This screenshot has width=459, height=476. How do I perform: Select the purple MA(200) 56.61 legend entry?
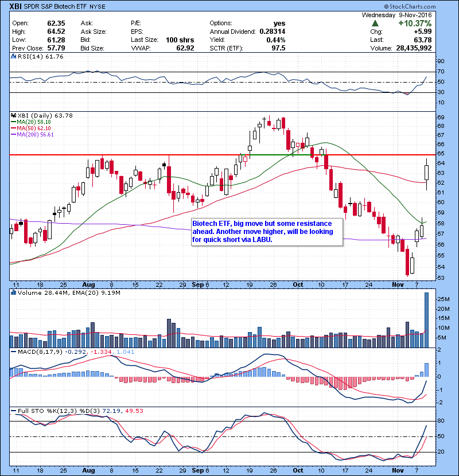click(32, 135)
